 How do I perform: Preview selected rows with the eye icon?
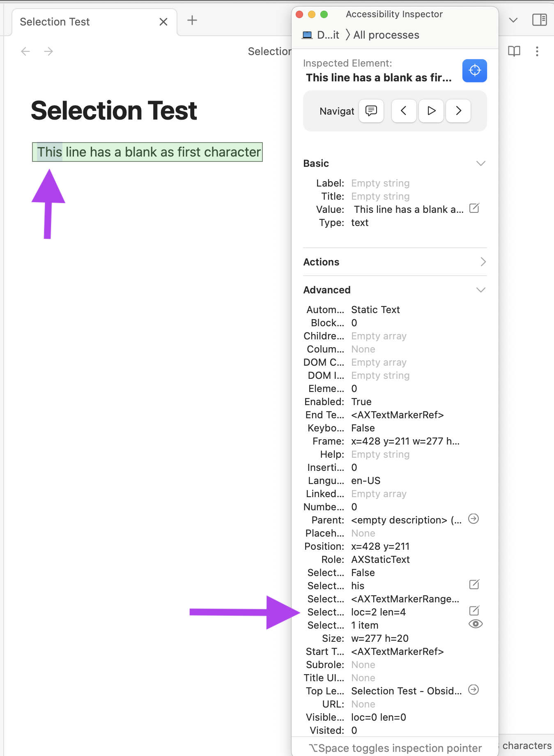pyautogui.click(x=476, y=624)
